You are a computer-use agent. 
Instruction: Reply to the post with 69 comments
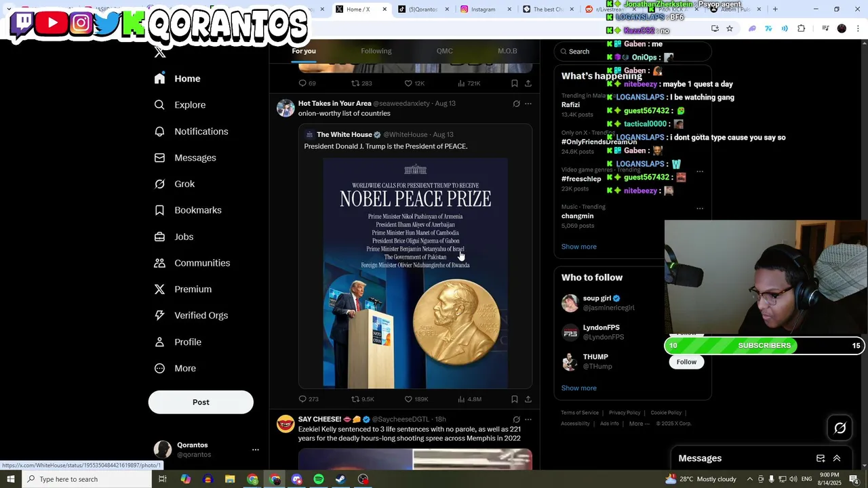tap(307, 83)
